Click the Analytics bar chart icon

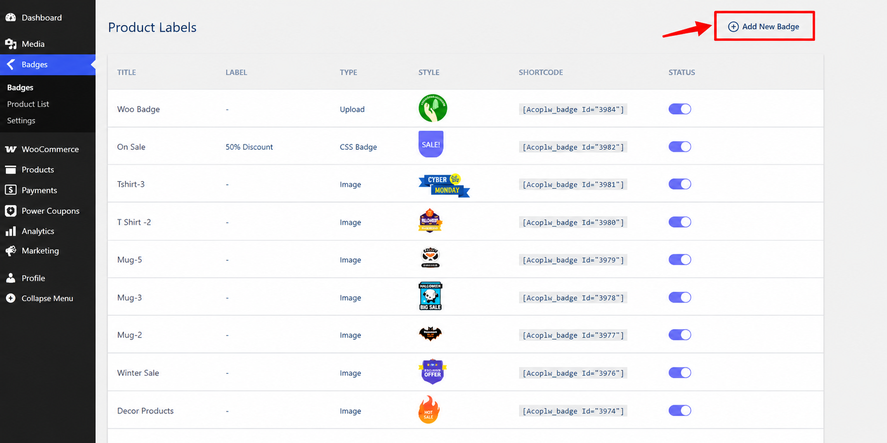tap(10, 231)
